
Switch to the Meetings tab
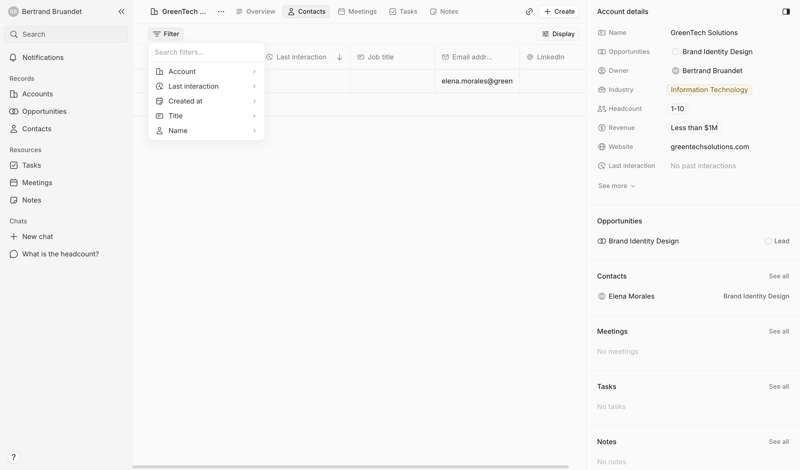[x=357, y=11]
